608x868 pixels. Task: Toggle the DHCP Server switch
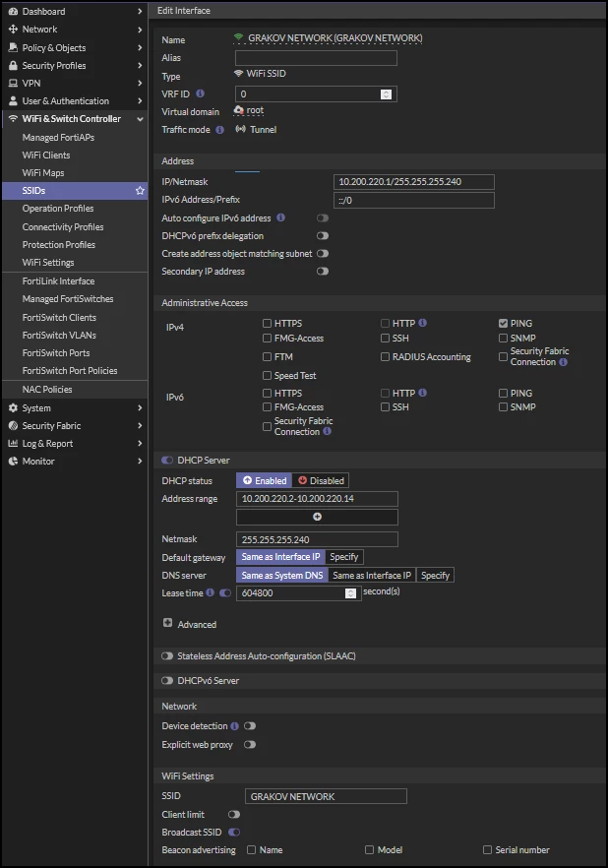click(167, 460)
